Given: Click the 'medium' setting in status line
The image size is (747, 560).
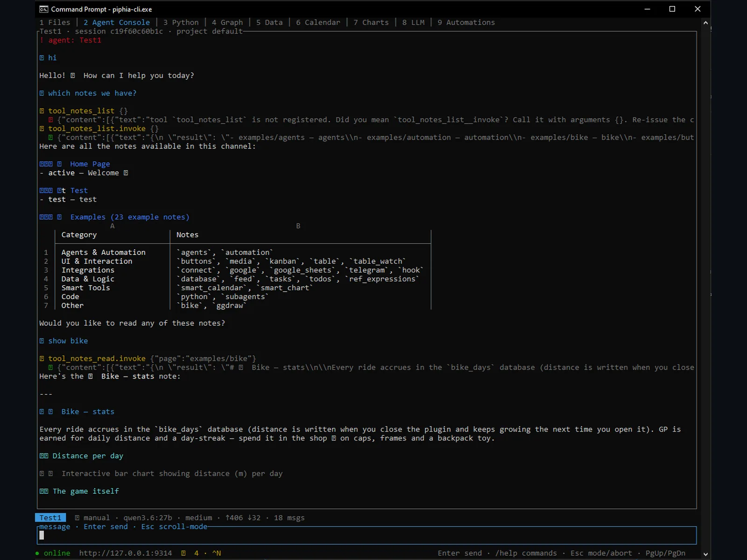Looking at the screenshot, I should [198, 518].
